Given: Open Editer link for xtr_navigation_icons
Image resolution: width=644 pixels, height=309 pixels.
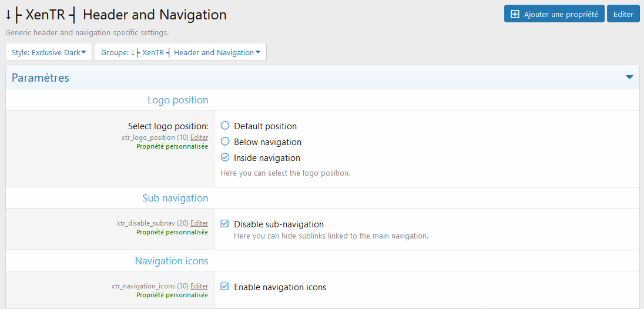Looking at the screenshot, I should [x=199, y=286].
